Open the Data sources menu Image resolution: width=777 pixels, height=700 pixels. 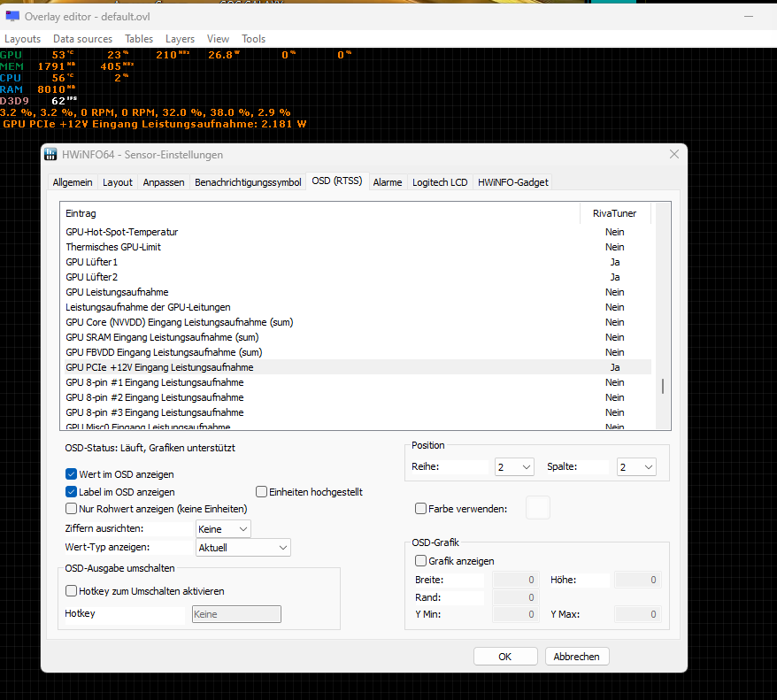(83, 39)
